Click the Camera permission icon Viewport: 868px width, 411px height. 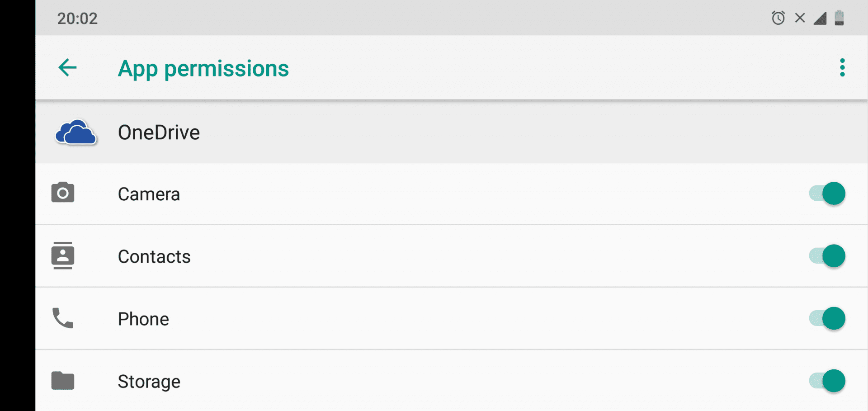63,193
